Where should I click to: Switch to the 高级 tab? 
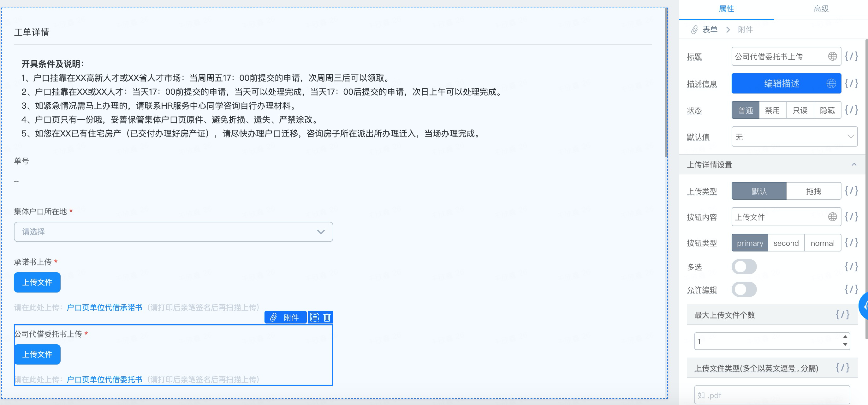821,9
